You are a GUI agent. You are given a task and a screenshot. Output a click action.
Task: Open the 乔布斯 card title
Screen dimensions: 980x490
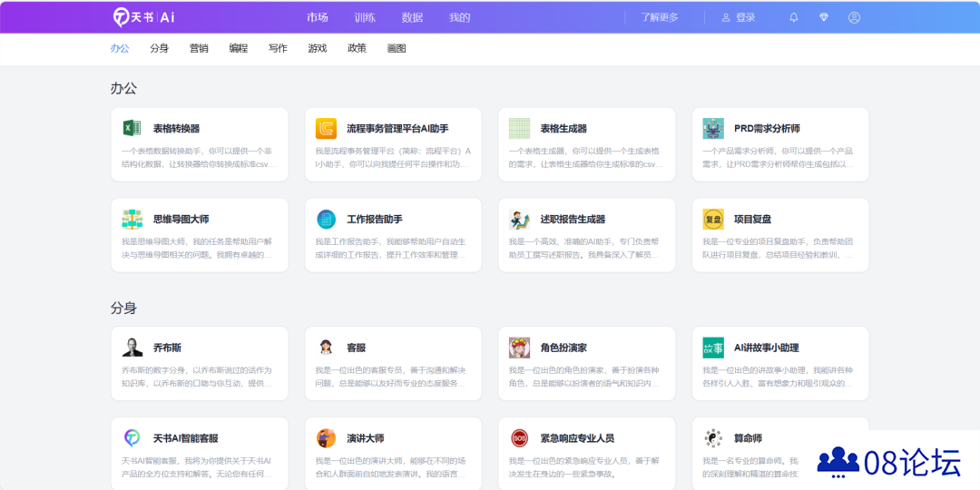168,348
